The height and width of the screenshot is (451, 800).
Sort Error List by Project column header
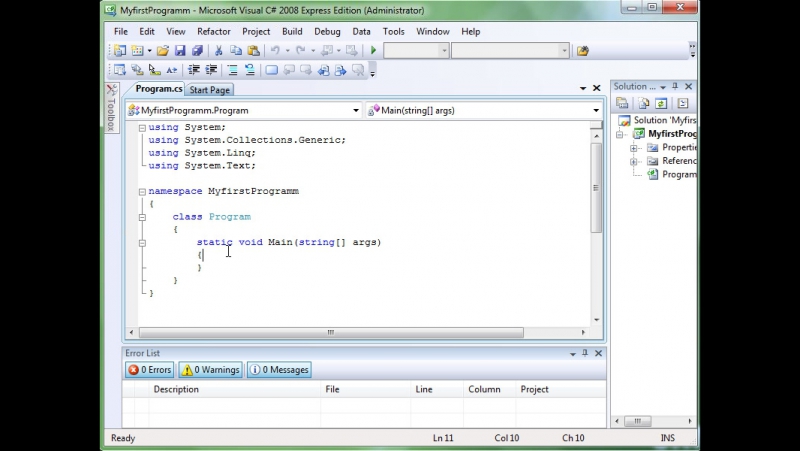click(x=561, y=389)
